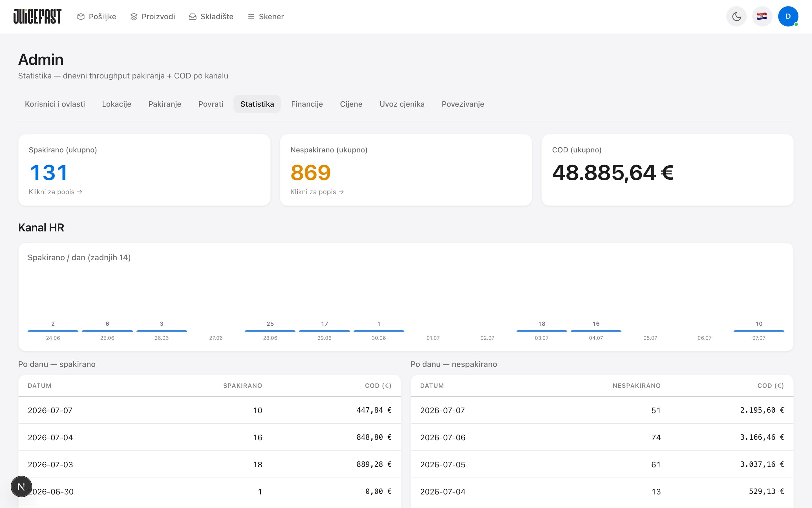Click the chart bar for 07.07
The width and height of the screenshot is (812, 508).
pos(759,331)
